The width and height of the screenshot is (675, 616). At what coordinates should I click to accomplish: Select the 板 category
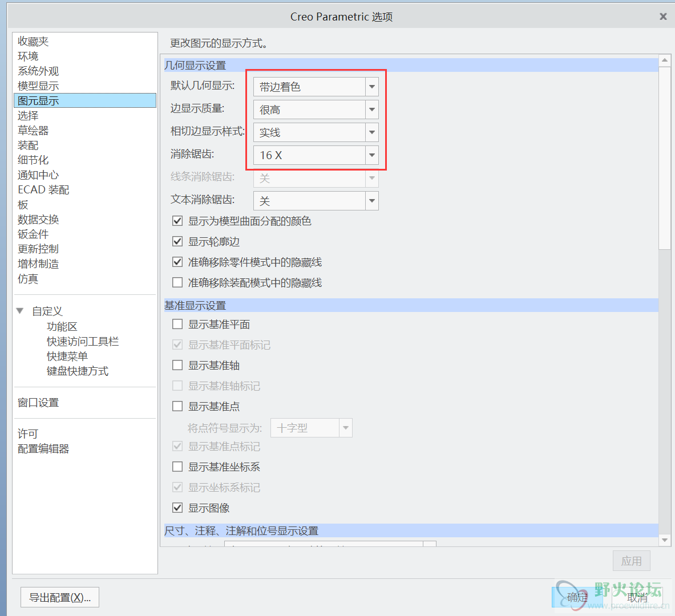[x=23, y=204]
